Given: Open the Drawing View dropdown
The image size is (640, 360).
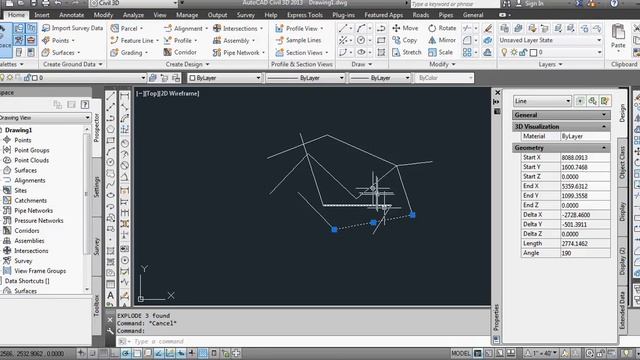Looking at the screenshot, I should (x=45, y=118).
